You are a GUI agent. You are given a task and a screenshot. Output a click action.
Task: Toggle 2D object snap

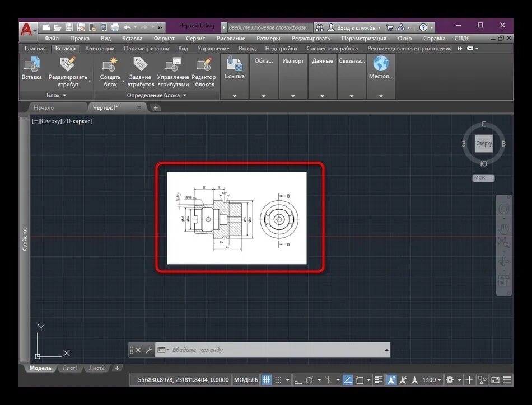(360, 380)
